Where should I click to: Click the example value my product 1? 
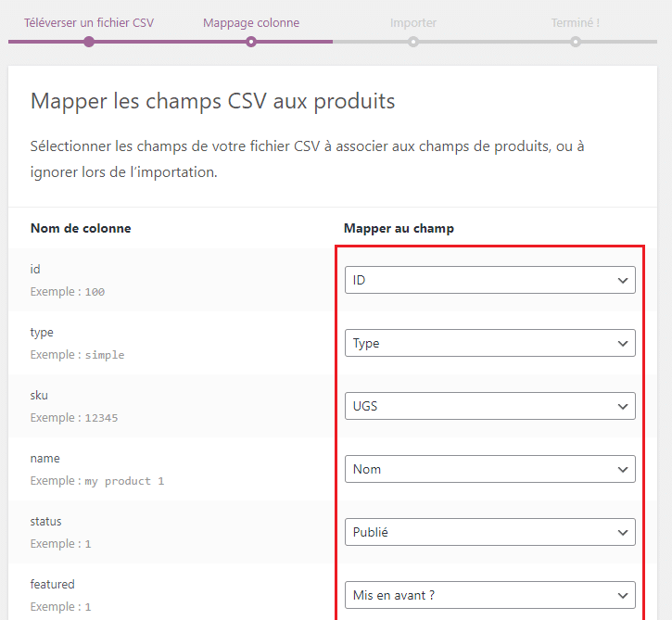[x=124, y=481]
